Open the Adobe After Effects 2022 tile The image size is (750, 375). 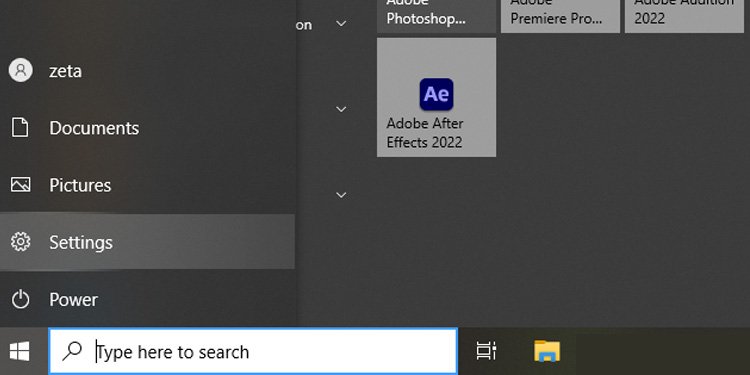point(436,97)
